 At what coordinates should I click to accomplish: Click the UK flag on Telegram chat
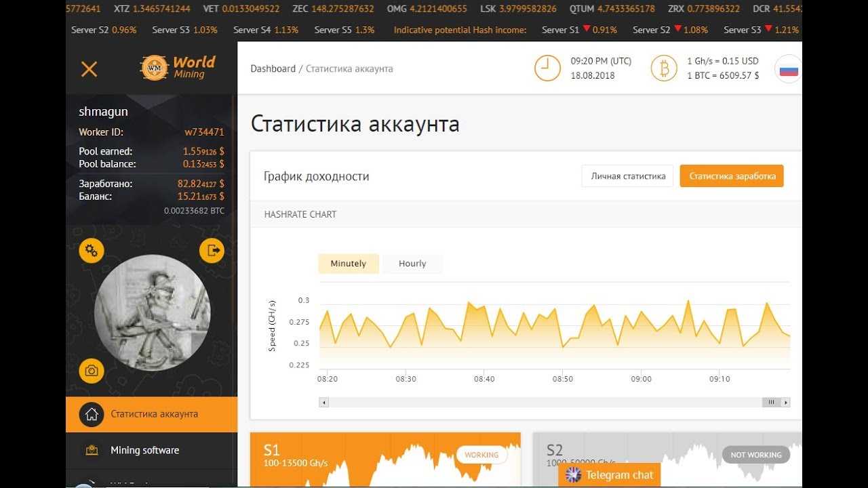574,475
